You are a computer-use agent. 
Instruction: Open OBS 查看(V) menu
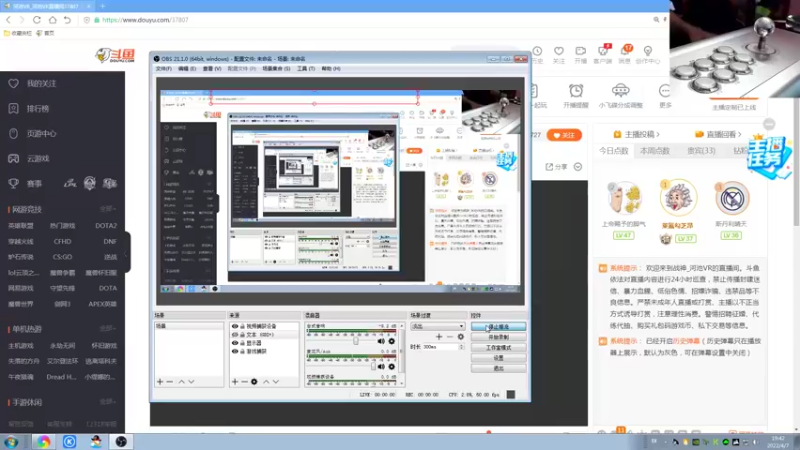tap(212, 68)
